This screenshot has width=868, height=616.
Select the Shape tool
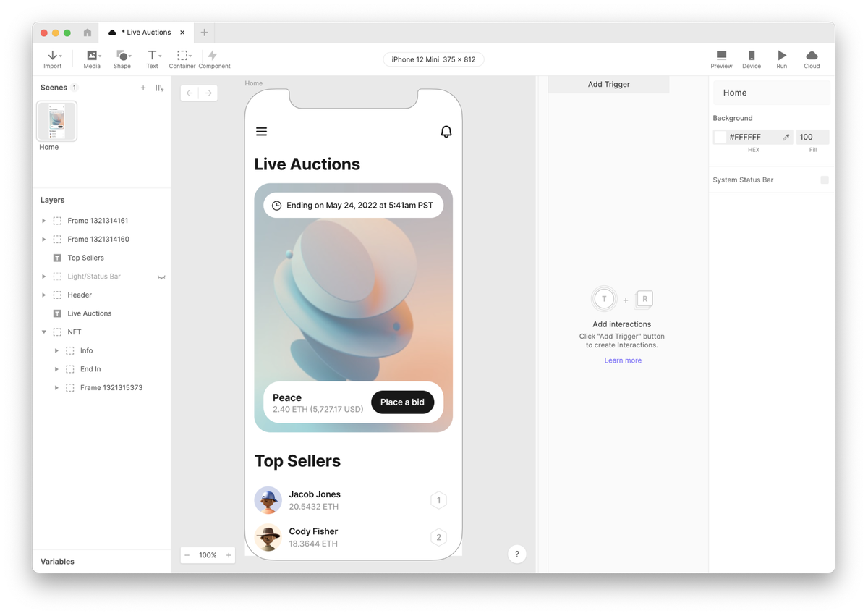click(122, 56)
